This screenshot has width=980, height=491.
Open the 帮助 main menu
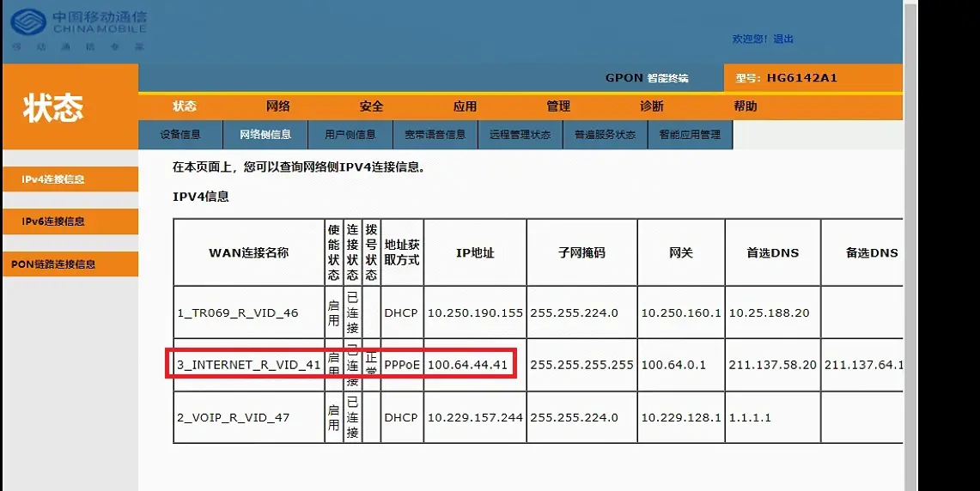point(746,106)
